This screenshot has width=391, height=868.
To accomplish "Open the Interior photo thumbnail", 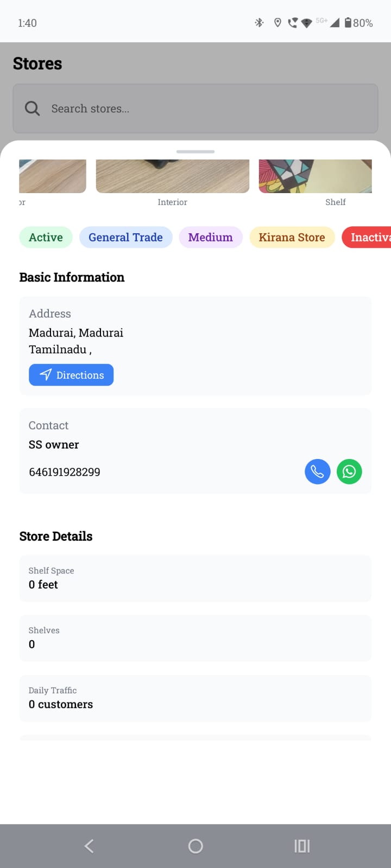I will click(172, 175).
